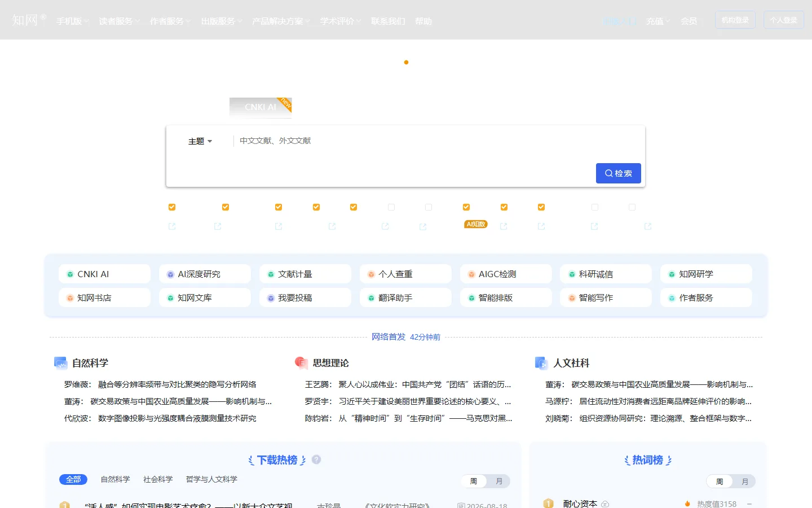
Task: Expand the 作者服务 top navigation menu
Action: click(170, 21)
